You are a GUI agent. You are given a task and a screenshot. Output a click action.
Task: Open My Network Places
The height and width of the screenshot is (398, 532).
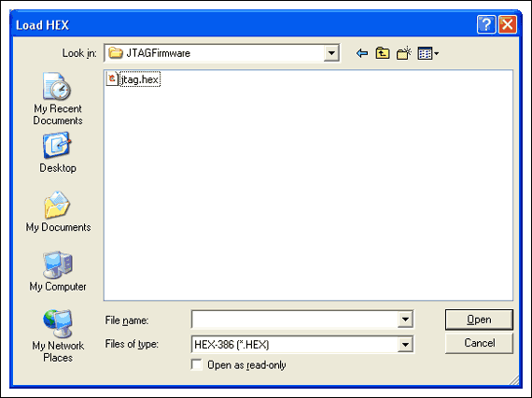58,335
